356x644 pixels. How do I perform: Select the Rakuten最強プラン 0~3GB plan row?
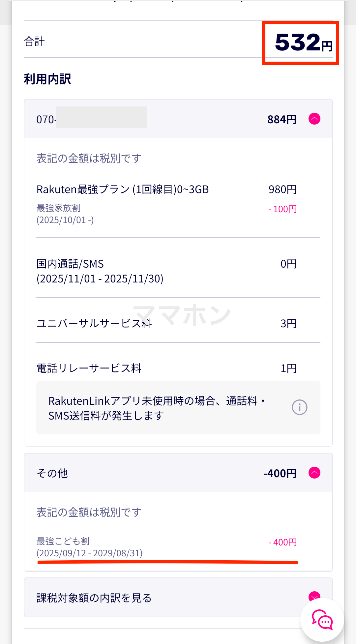123,190
